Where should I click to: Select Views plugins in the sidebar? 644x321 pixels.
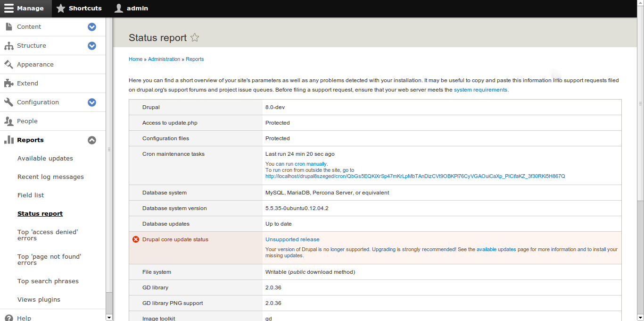pos(39,299)
